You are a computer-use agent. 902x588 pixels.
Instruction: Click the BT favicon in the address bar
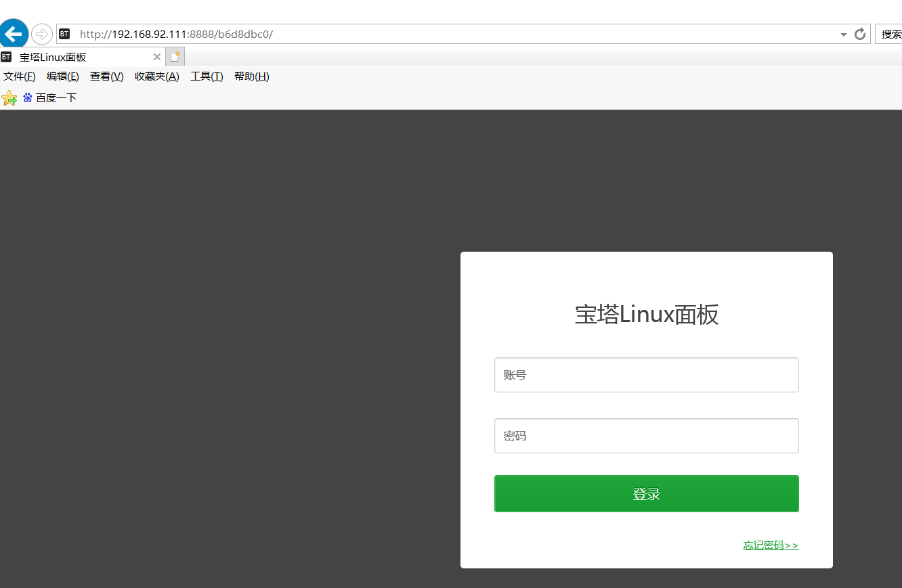point(64,34)
